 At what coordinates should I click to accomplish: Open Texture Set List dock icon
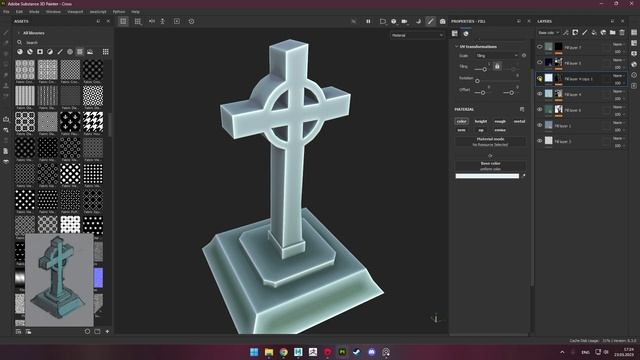(634, 33)
